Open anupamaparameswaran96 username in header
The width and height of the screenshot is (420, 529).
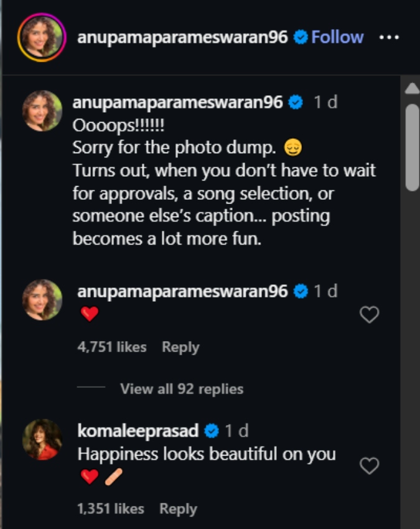click(x=182, y=37)
